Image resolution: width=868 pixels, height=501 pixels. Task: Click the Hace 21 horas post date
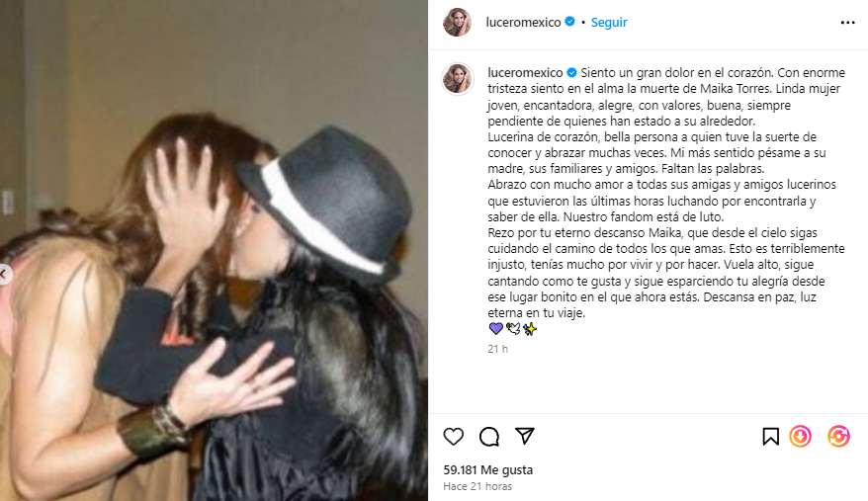pos(477,486)
